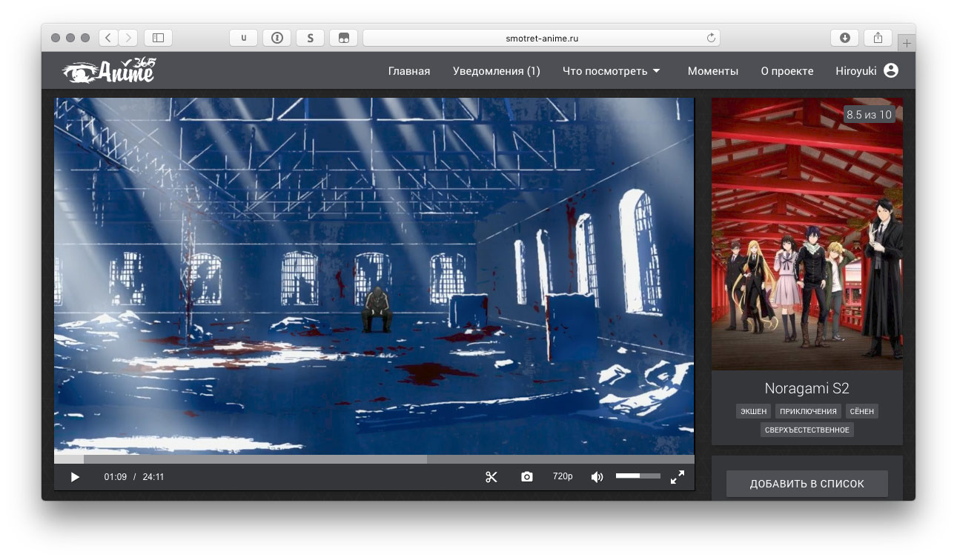Image resolution: width=957 pixels, height=560 pixels.
Task: Go forward in Safari
Action: tap(128, 38)
